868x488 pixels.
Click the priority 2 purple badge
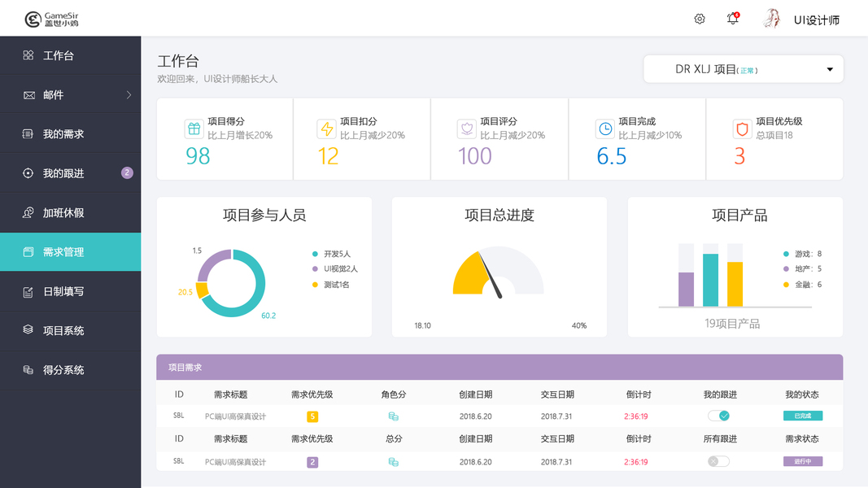pyautogui.click(x=312, y=462)
